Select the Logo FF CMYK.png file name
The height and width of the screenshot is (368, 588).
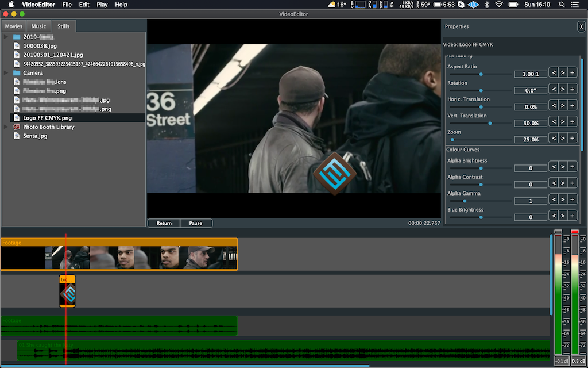[x=47, y=118]
